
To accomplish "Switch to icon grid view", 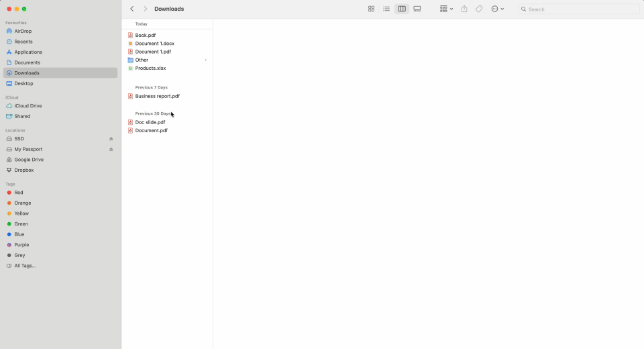I will [371, 9].
